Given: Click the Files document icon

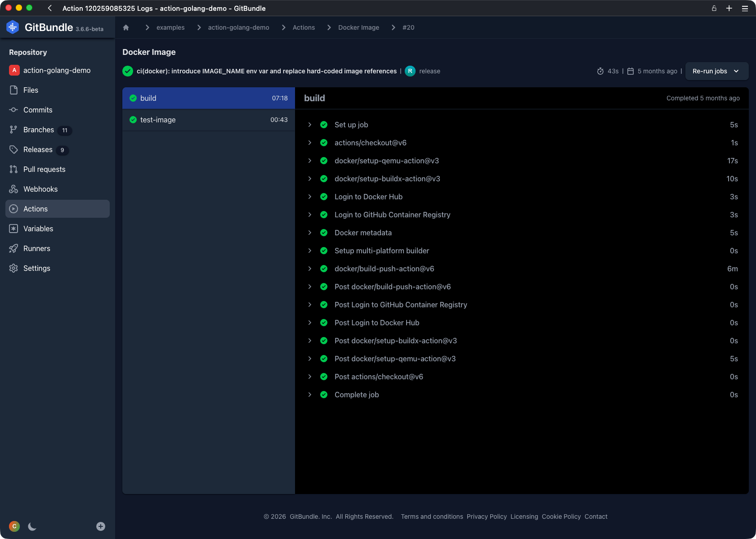Looking at the screenshot, I should (x=14, y=90).
